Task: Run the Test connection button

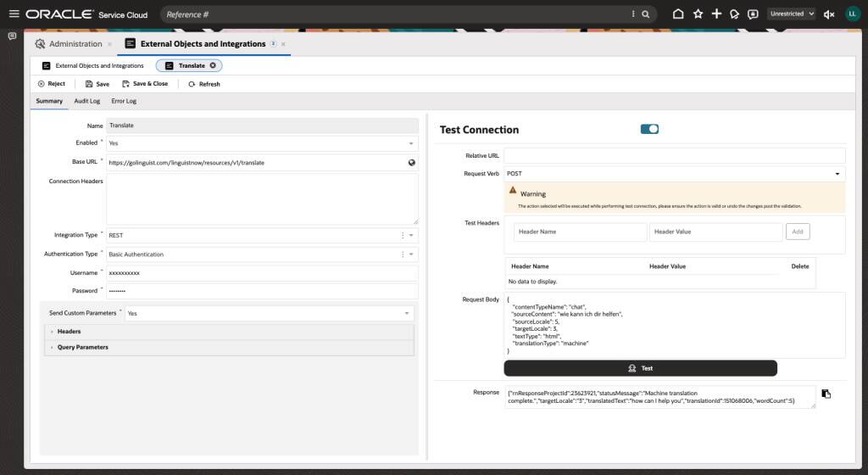Action: [641, 368]
